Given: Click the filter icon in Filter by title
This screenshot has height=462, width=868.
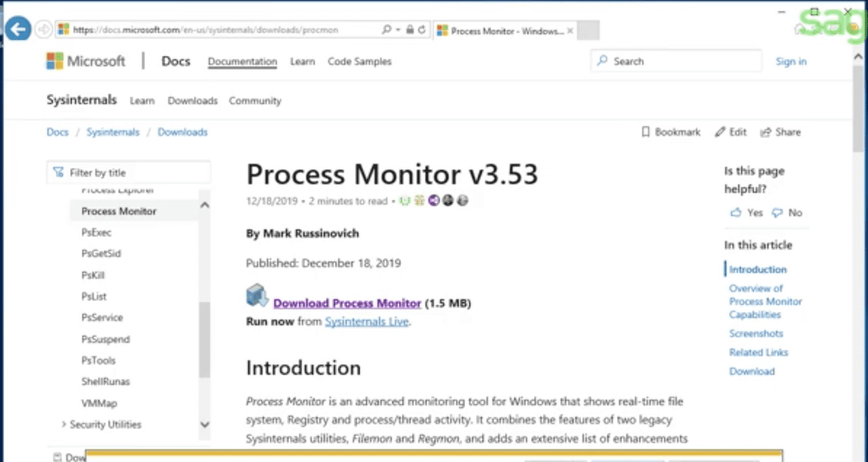Looking at the screenshot, I should click(x=59, y=173).
